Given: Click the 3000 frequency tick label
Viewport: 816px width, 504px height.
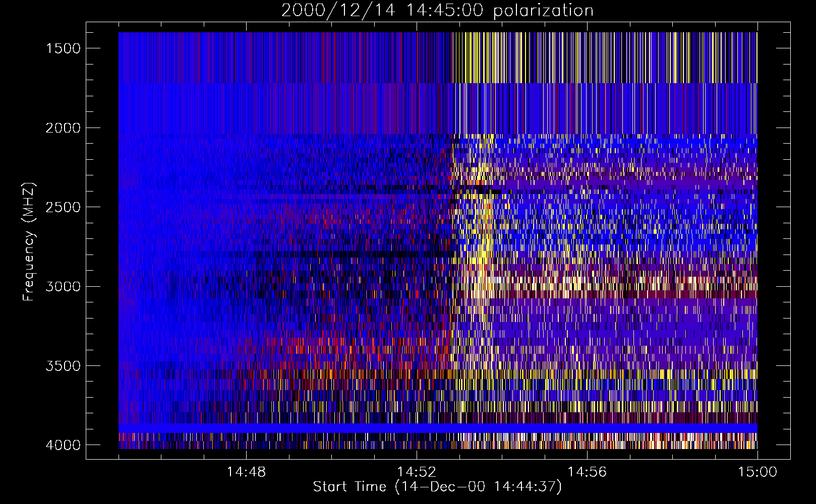Looking at the screenshot, I should pyautogui.click(x=63, y=287).
